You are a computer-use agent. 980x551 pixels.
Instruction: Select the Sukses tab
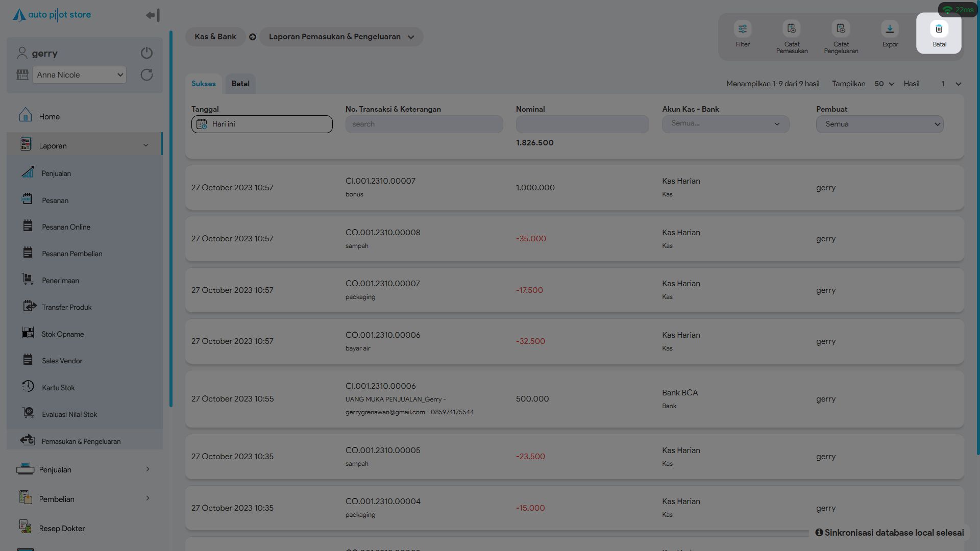(x=203, y=84)
